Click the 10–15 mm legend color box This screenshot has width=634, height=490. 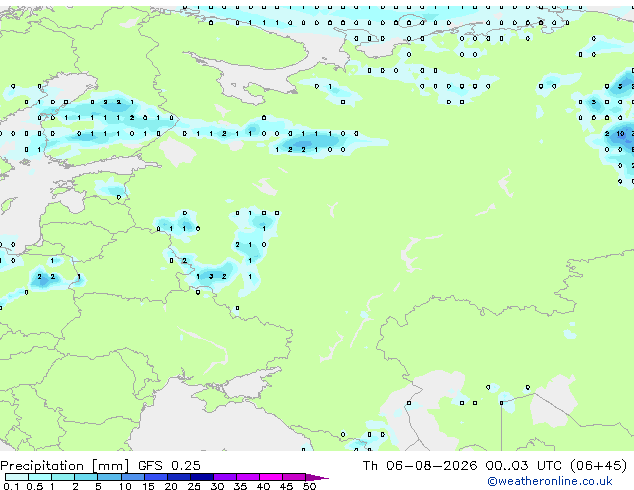132,477
